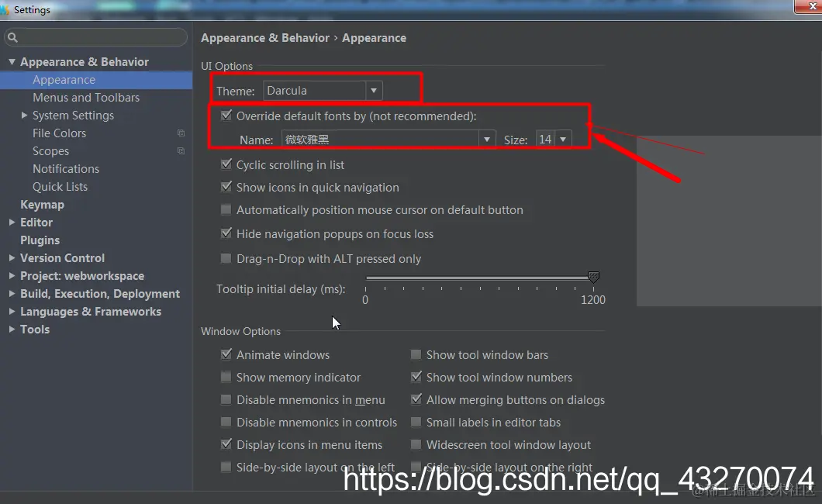Enable Show memory indicator
The image size is (822, 504).
226,377
